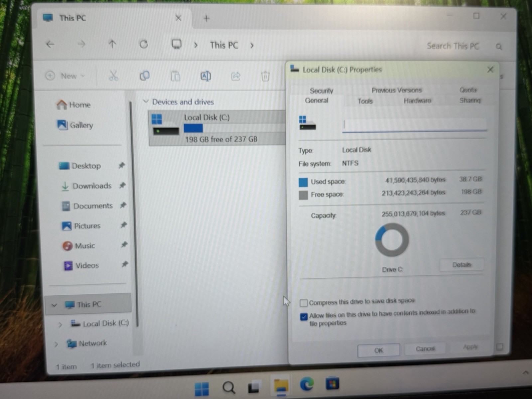Image resolution: width=532 pixels, height=399 pixels.
Task: Click the Share icon in toolbar
Action: 236,76
